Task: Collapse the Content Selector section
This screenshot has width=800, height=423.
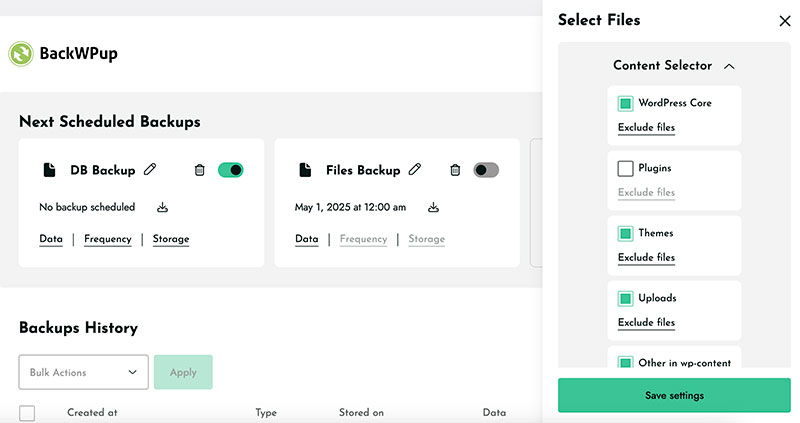Action: click(x=729, y=66)
